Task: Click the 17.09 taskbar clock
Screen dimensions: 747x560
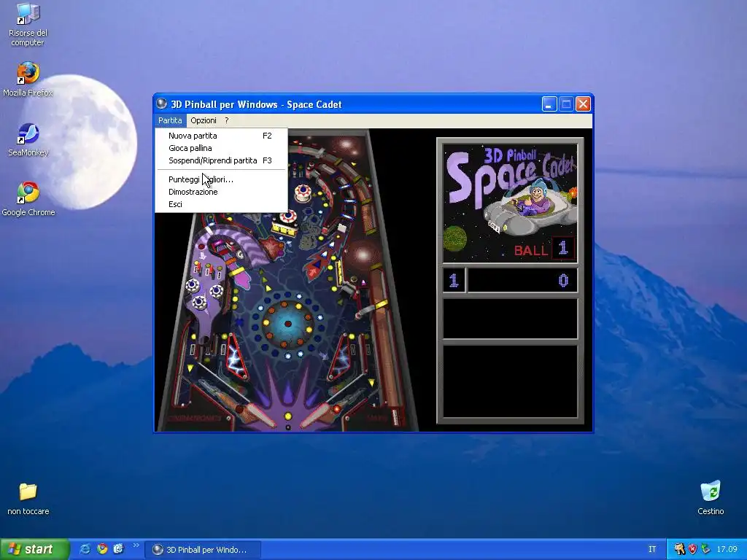Action: tap(727, 550)
